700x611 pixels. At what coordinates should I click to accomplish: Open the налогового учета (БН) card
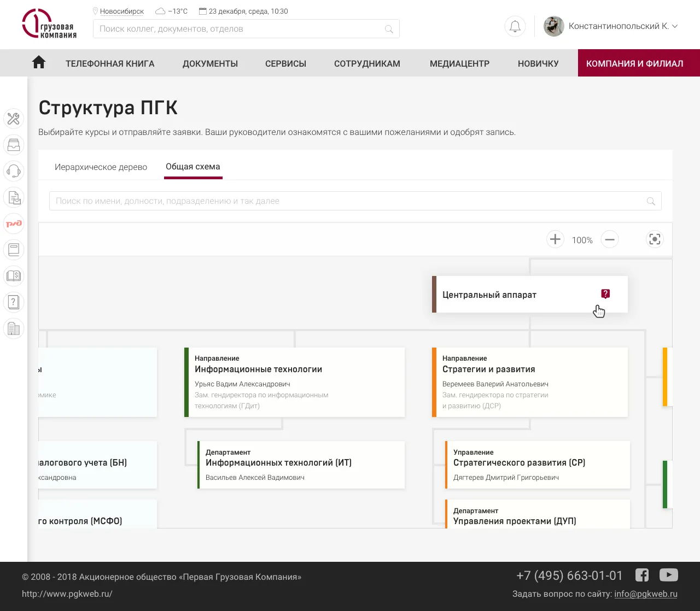point(98,465)
